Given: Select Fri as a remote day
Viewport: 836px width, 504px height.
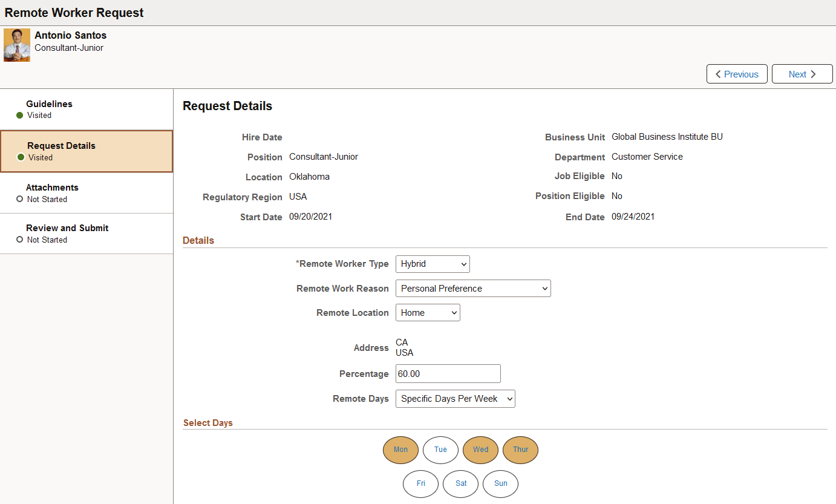Looking at the screenshot, I should (x=420, y=483).
